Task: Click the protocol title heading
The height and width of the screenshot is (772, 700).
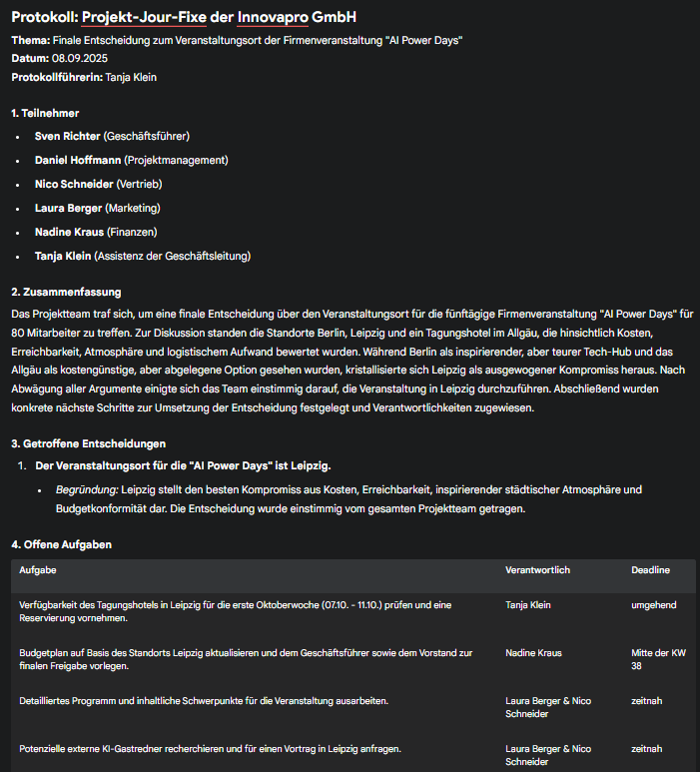Action: coord(183,17)
